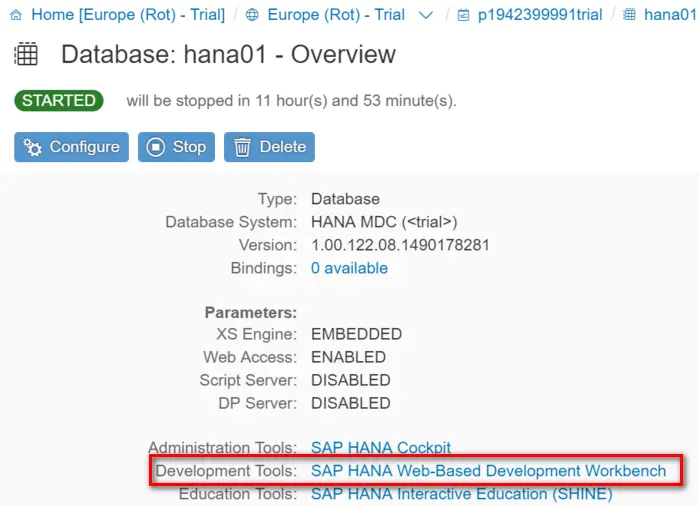Click the Parameters: section label
This screenshot has width=699, height=506.
pos(251,313)
